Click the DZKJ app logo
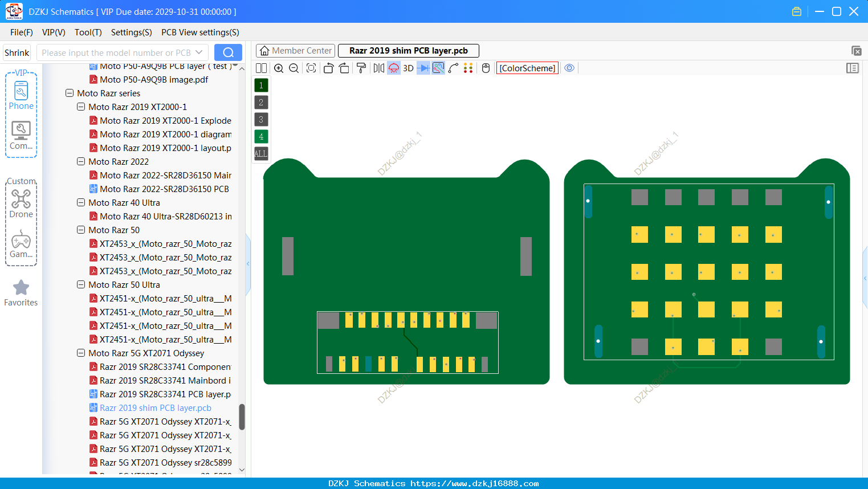This screenshot has height=489, width=868. 14,11
